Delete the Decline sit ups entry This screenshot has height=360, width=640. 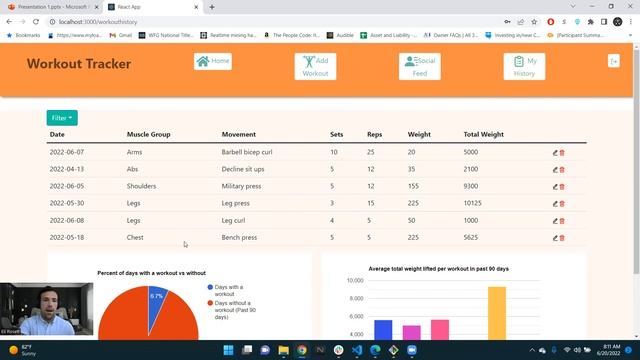562,170
